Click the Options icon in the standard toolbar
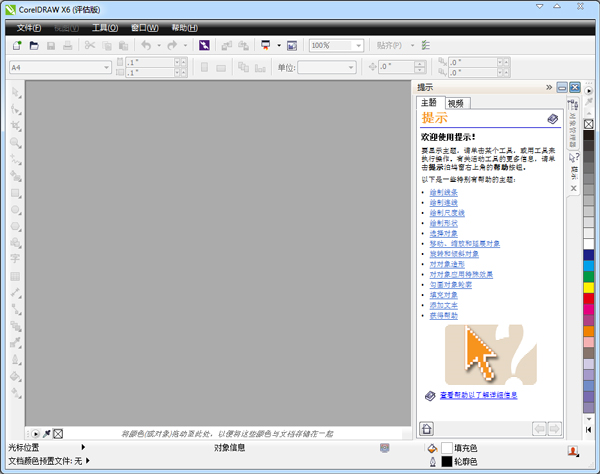 (x=426, y=46)
